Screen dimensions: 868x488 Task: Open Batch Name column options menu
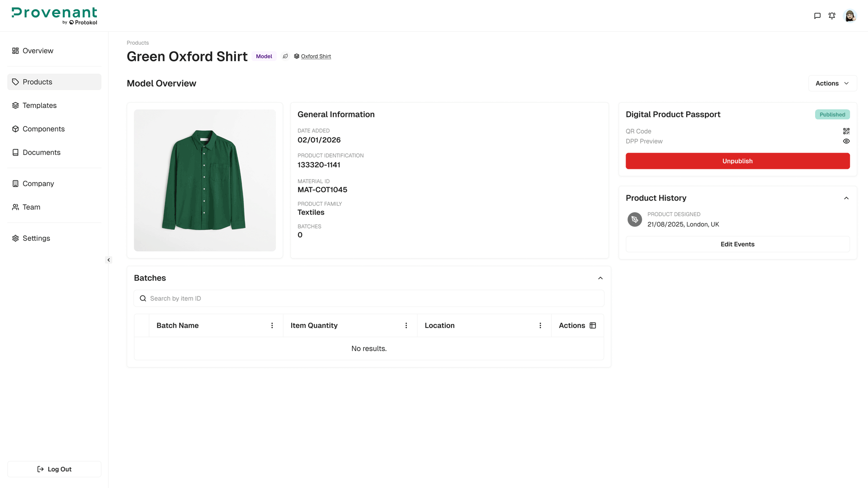click(x=272, y=325)
